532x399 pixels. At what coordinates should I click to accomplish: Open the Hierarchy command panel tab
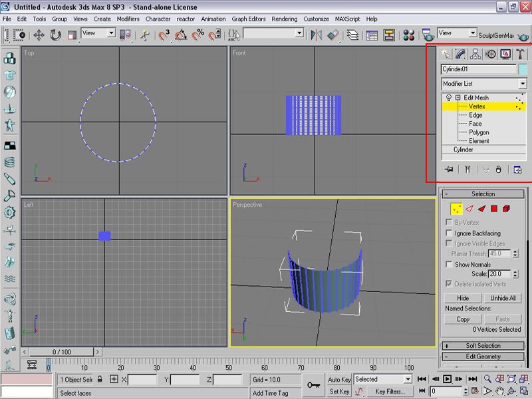[475, 54]
